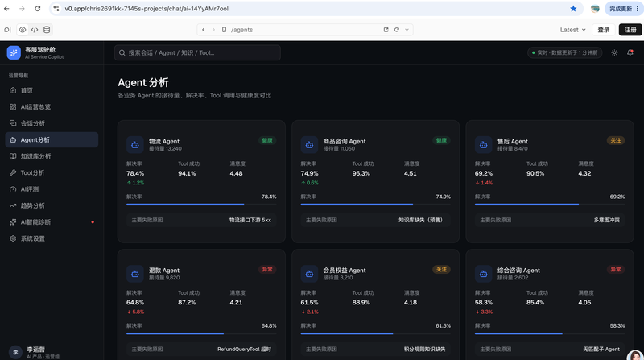This screenshot has width=644, height=360.
Task: Refresh the preview frame
Action: [397, 30]
